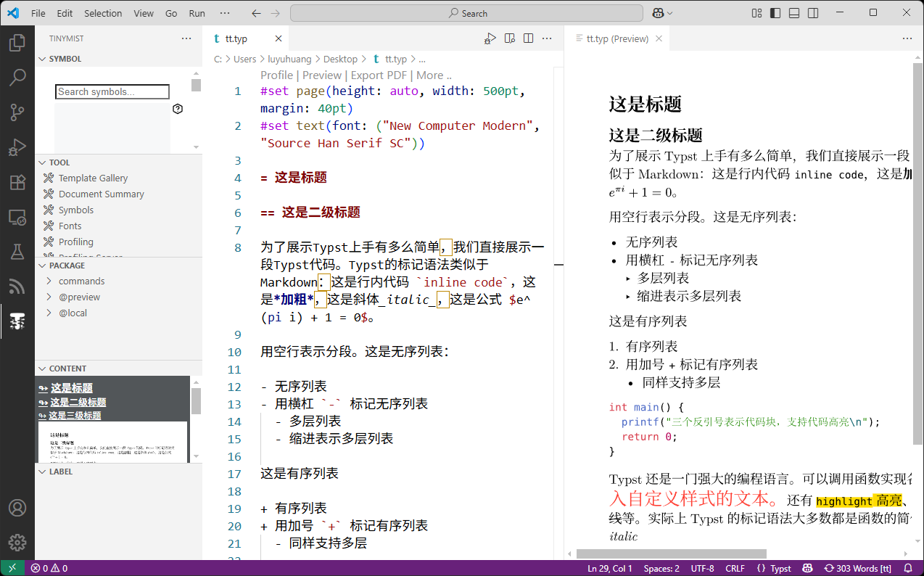Click the help icon in Symbol panel
The width and height of the screenshot is (924, 576).
[x=178, y=109]
